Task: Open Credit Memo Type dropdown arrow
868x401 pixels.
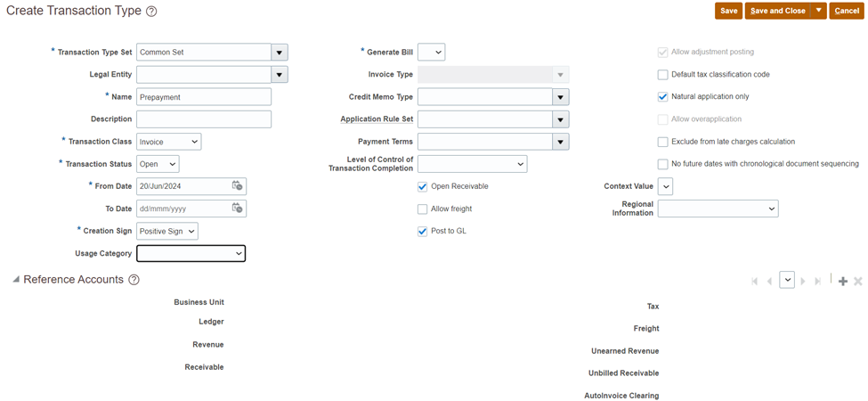Action: tap(561, 97)
